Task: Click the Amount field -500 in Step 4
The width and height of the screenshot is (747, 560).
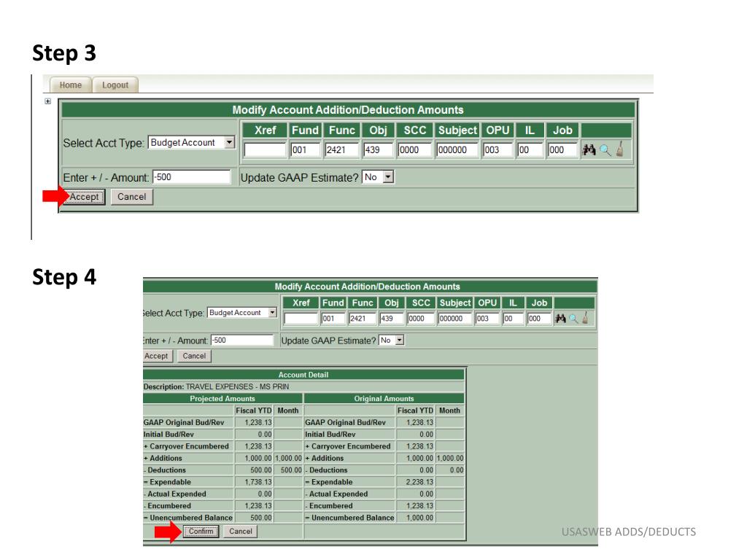Action: (x=242, y=340)
